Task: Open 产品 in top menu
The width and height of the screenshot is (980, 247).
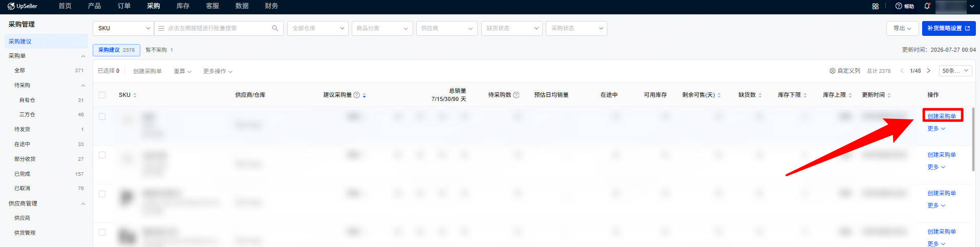Action: 94,6
